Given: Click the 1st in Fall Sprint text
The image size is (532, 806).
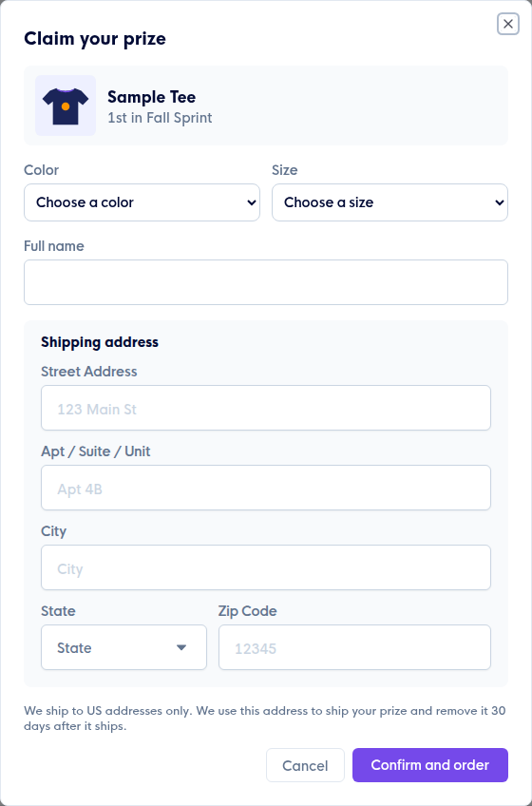Looking at the screenshot, I should tap(160, 118).
